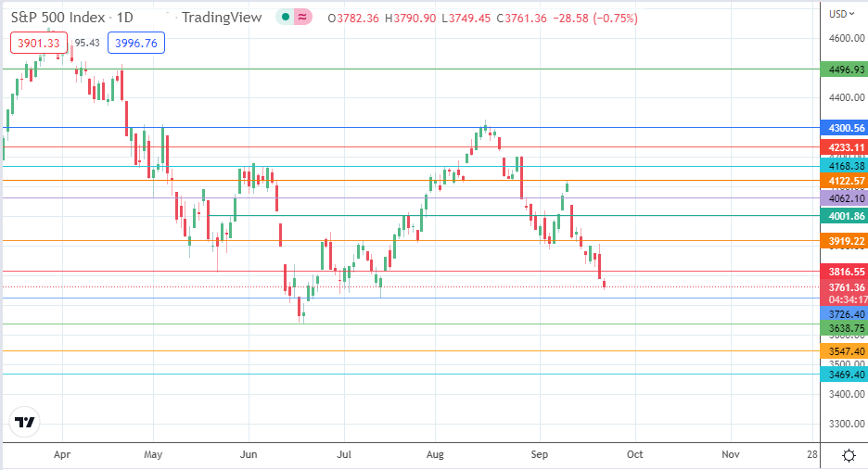The width and height of the screenshot is (868, 470).
Task: Select the 4300.56 blue price level label
Action: tap(844, 128)
